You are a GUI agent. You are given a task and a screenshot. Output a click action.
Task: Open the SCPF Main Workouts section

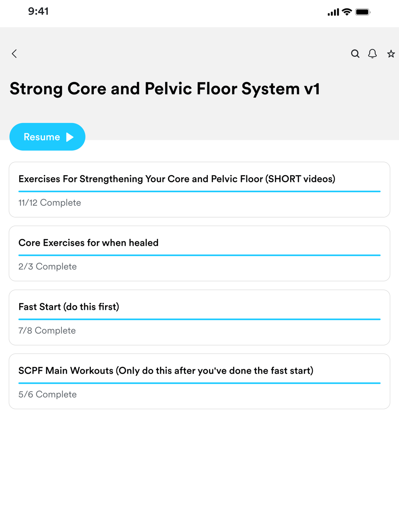166,371
